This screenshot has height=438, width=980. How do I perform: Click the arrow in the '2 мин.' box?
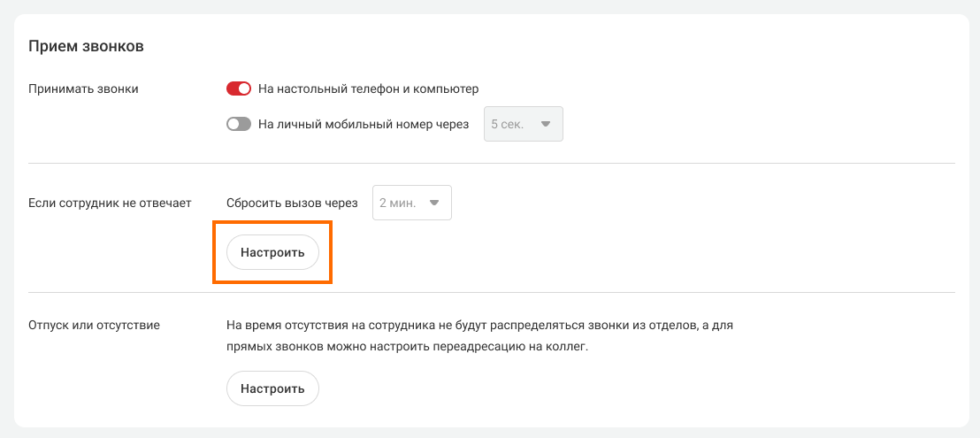click(x=434, y=203)
